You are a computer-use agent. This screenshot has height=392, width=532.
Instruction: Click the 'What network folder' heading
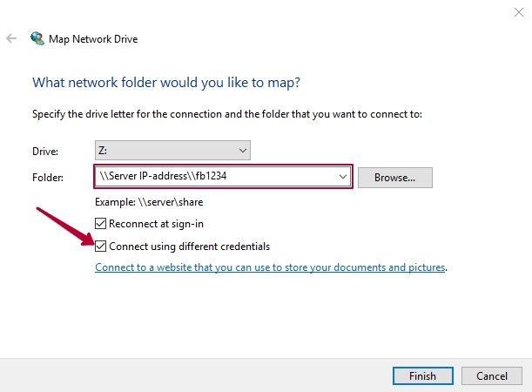click(x=166, y=83)
